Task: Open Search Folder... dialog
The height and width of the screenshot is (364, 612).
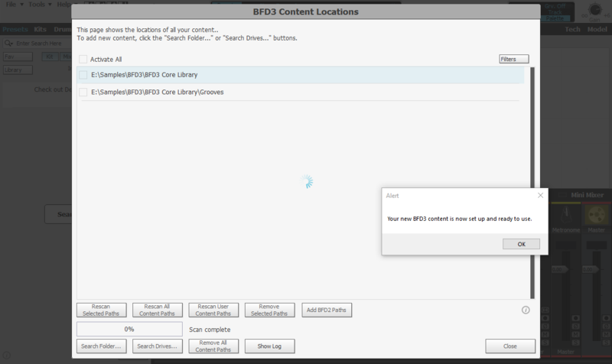Action: point(102,346)
